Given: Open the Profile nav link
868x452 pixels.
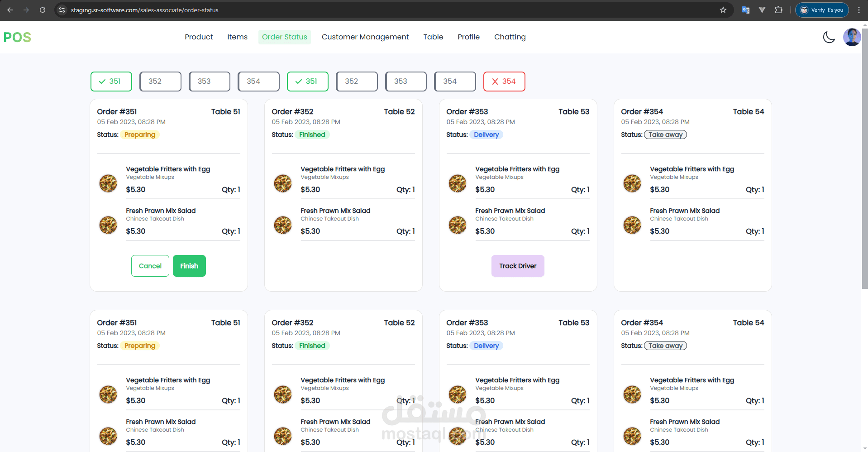Looking at the screenshot, I should (468, 37).
